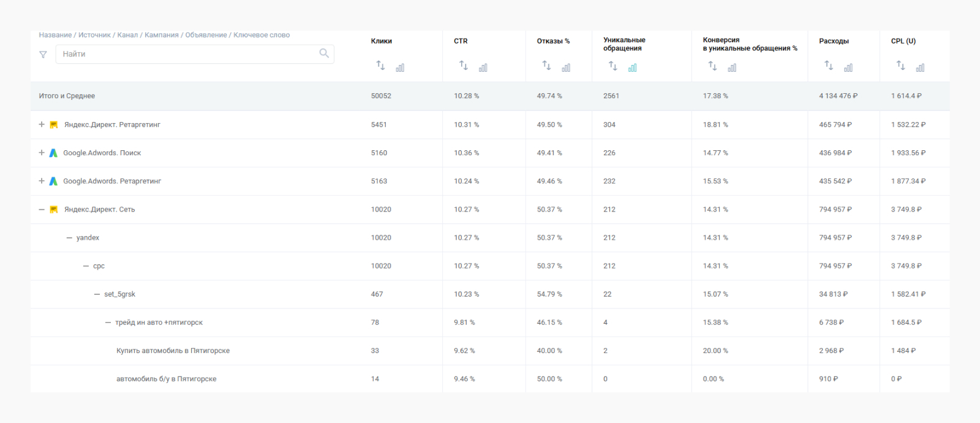Select keyword Купить автомобиль в Пятигорске
Viewport: 980px width, 423px height.
click(x=173, y=351)
